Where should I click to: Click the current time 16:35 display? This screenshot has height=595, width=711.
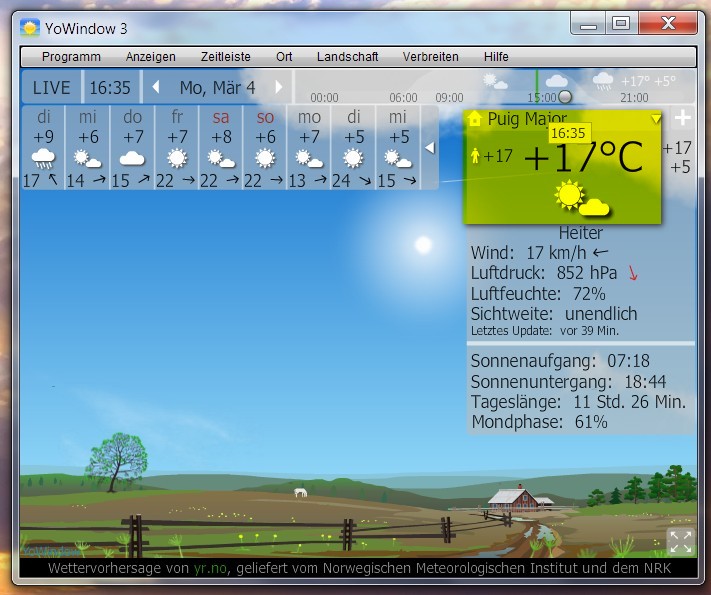tap(110, 88)
